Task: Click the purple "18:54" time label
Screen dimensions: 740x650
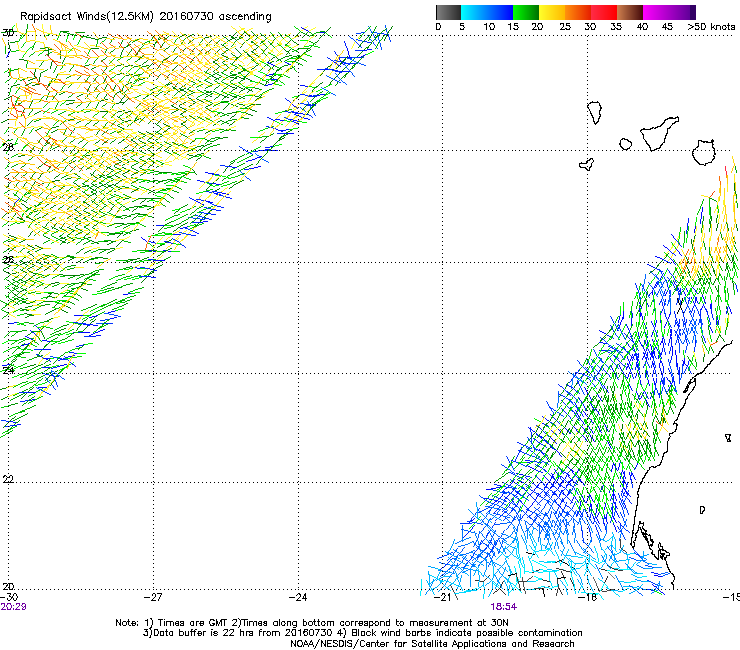Action: (503, 607)
